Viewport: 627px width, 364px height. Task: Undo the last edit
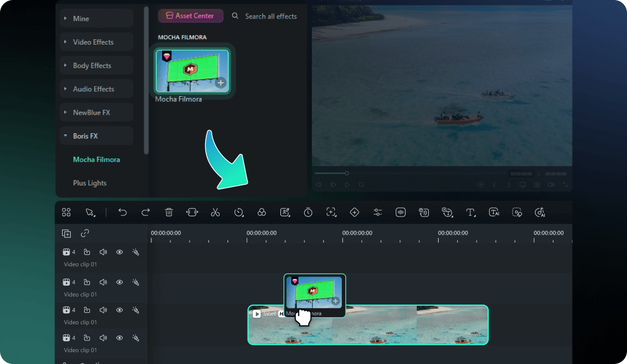(x=122, y=213)
